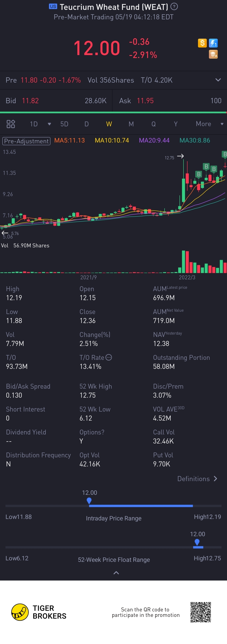Open the chart layout grid icon

[11, 124]
